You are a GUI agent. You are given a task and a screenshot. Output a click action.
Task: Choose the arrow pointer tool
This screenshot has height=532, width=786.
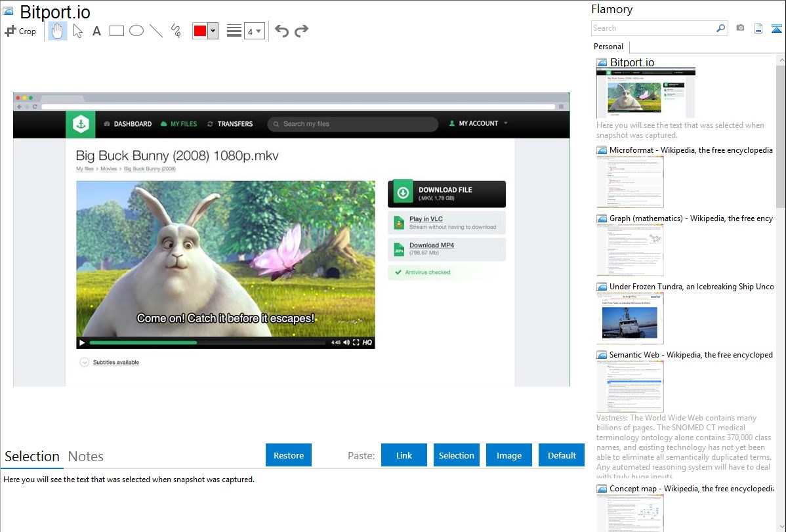77,31
